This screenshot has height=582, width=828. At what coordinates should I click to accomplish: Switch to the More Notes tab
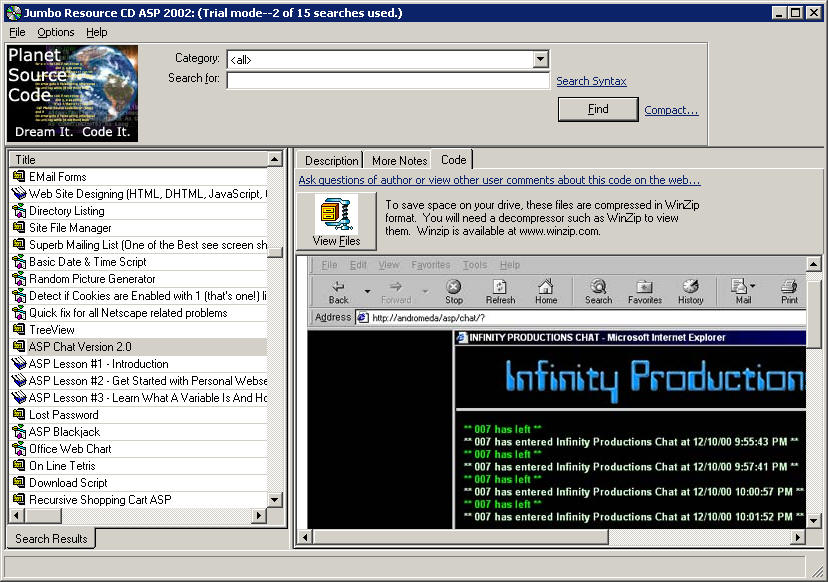click(x=399, y=161)
